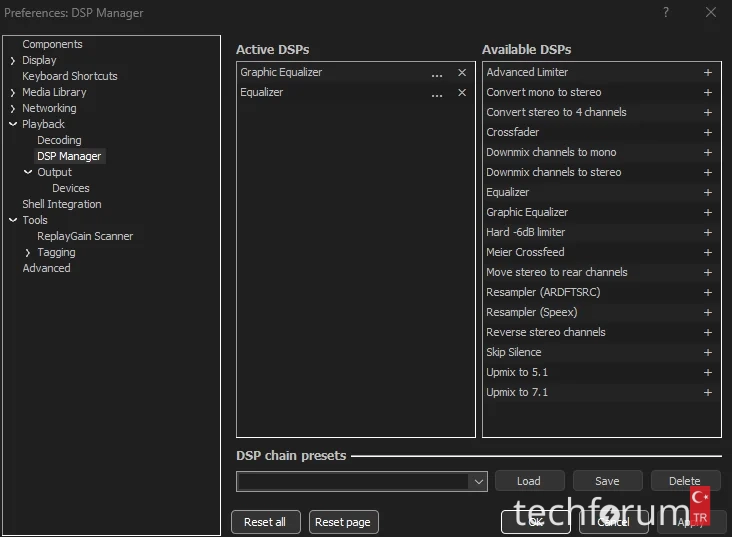Add Equalizer from Available DSPs plus icon

(x=708, y=192)
